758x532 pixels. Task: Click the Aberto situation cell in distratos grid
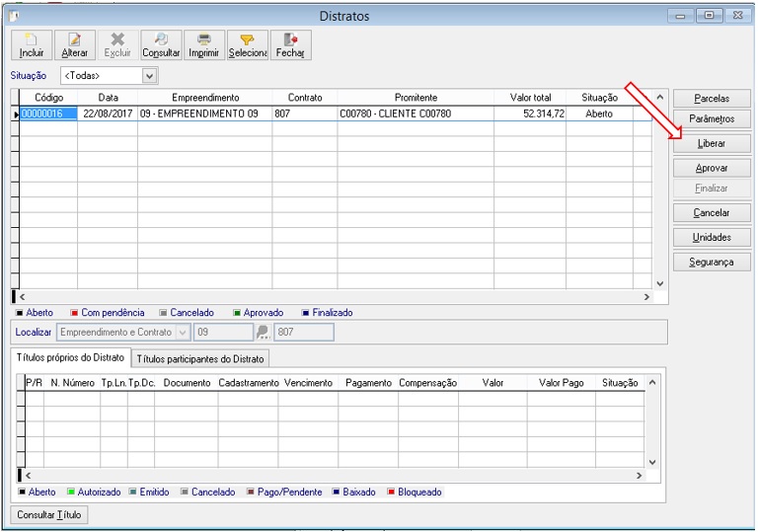[x=599, y=114]
